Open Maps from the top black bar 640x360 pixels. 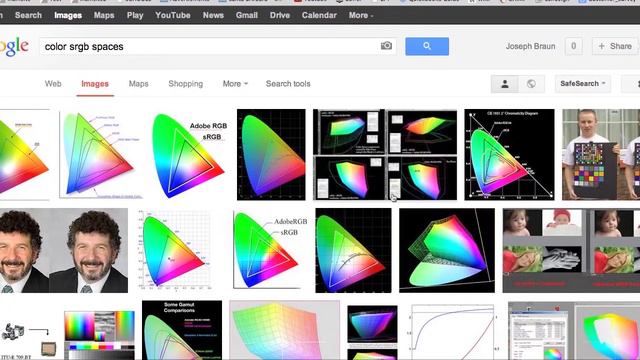104,16
